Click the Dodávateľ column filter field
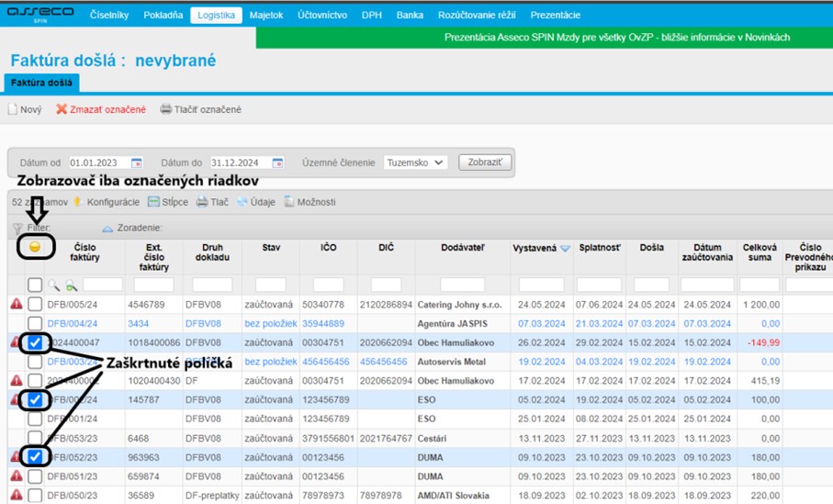The height and width of the screenshot is (504, 833). tap(462, 286)
